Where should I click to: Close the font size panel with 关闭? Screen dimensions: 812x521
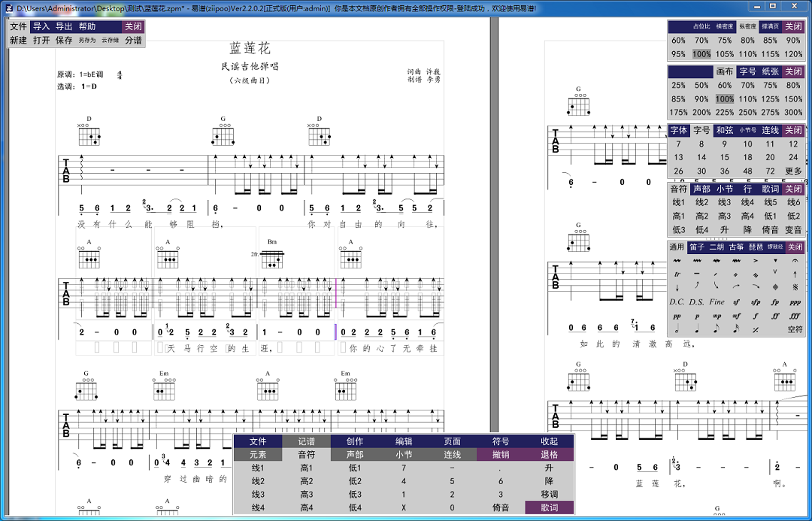pyautogui.click(x=793, y=130)
